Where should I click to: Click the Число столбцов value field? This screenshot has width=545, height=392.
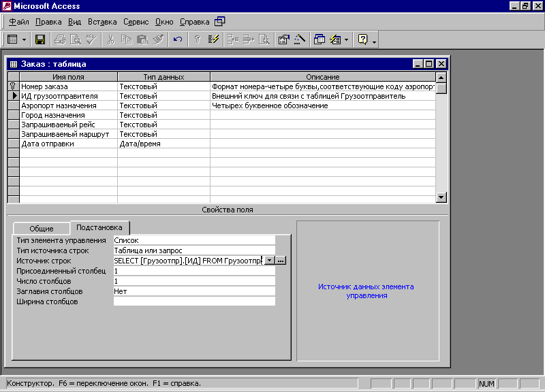194,281
